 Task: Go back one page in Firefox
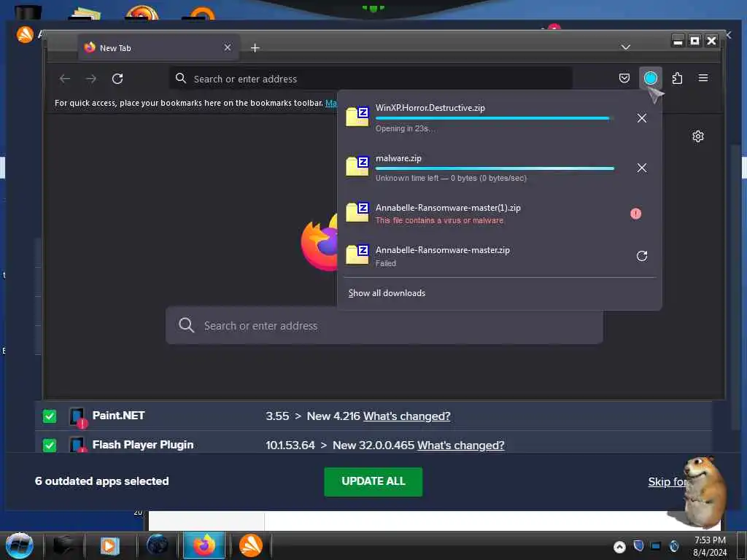[65, 79]
